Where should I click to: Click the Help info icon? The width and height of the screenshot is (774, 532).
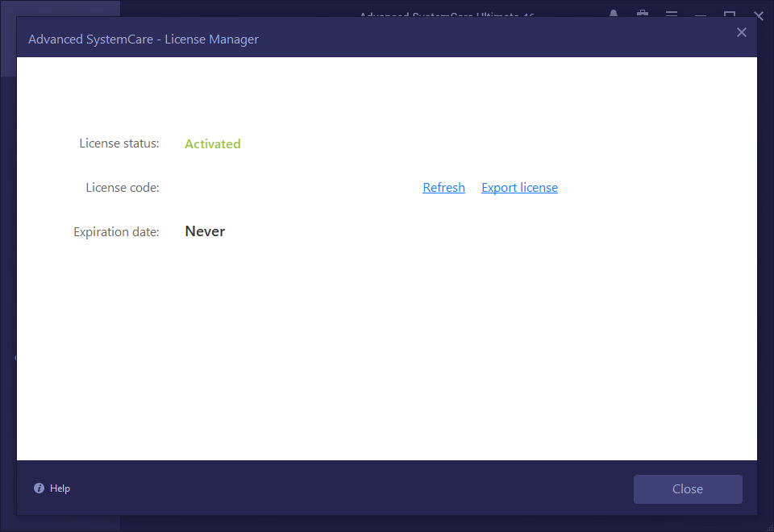coord(39,488)
